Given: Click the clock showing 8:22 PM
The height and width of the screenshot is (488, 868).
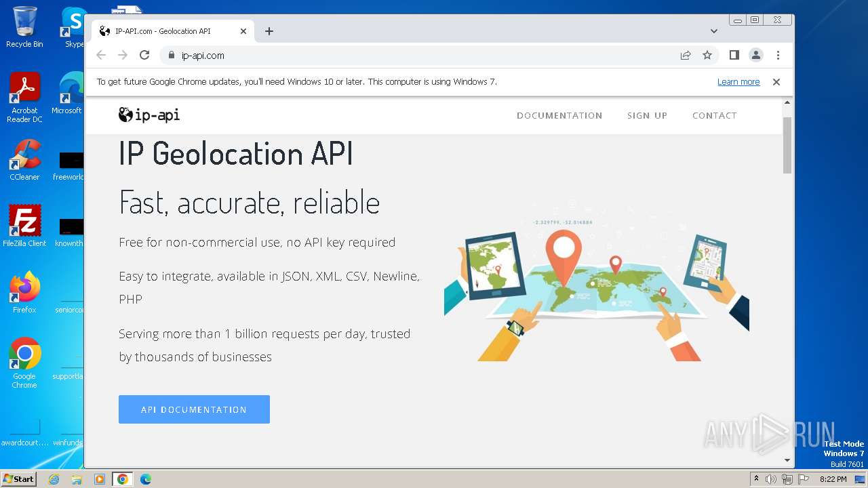Looking at the screenshot, I should point(833,479).
